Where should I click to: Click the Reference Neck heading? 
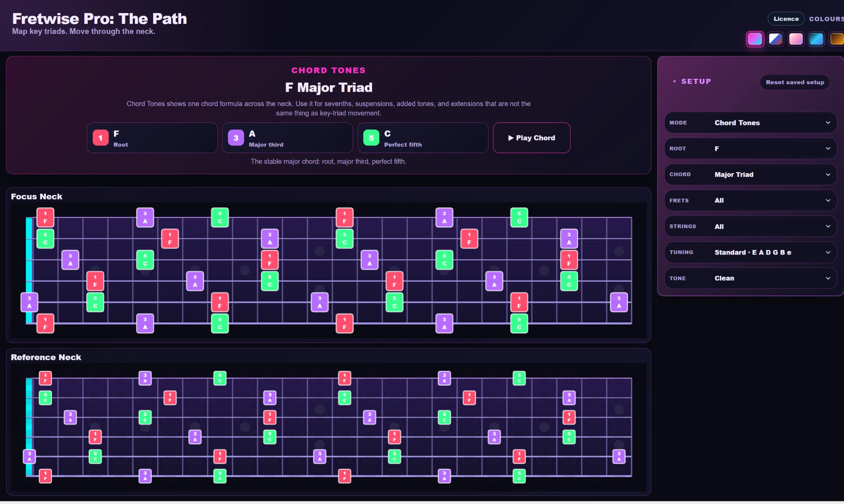46,357
